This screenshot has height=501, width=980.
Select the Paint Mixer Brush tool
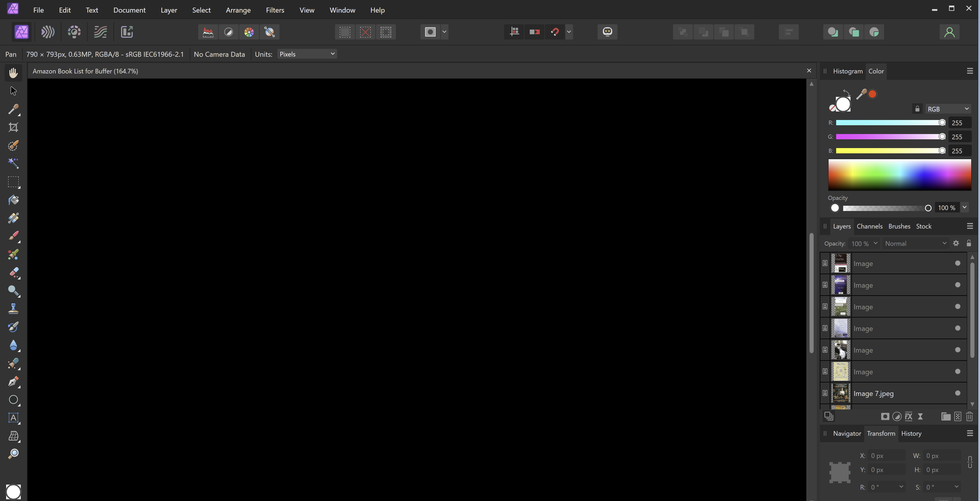click(x=13, y=254)
